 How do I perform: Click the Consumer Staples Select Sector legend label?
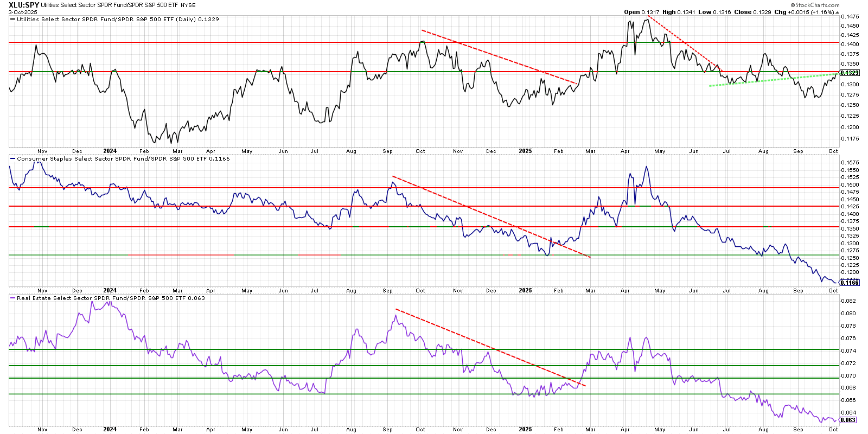(123, 159)
